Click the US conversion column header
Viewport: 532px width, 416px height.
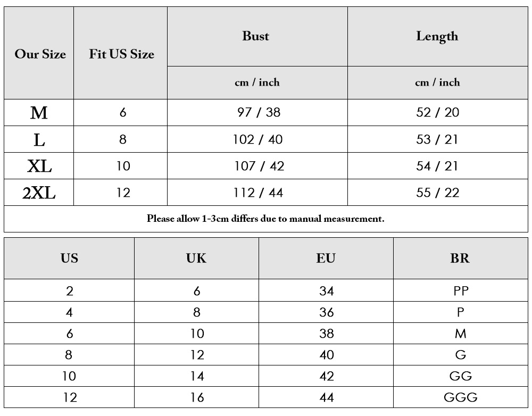tap(69, 258)
